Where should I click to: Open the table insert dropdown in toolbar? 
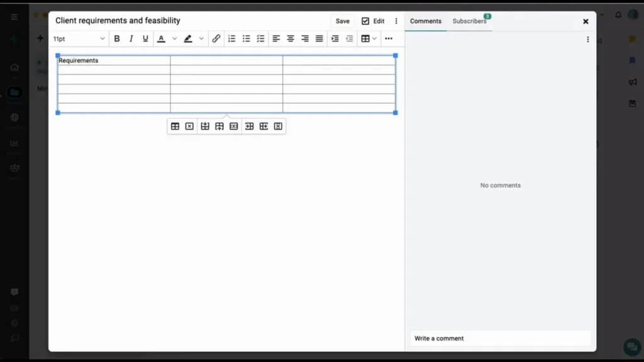click(x=369, y=39)
